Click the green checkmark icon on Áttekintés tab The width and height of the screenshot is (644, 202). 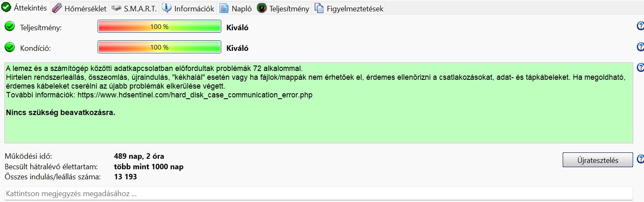coord(6,8)
